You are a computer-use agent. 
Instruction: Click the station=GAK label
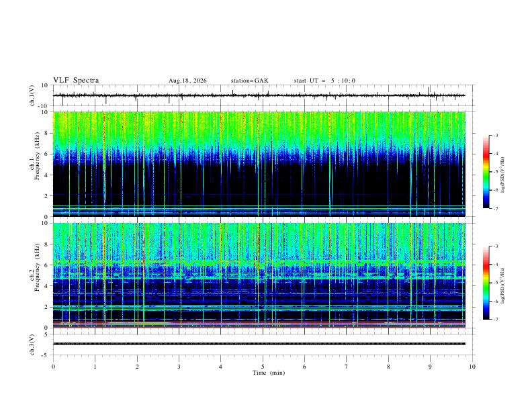(249, 81)
